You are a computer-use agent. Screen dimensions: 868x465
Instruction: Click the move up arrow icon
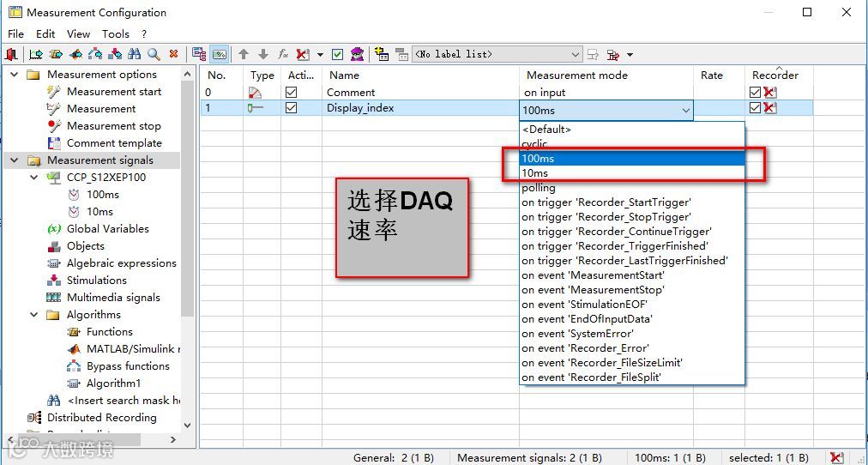click(244, 54)
